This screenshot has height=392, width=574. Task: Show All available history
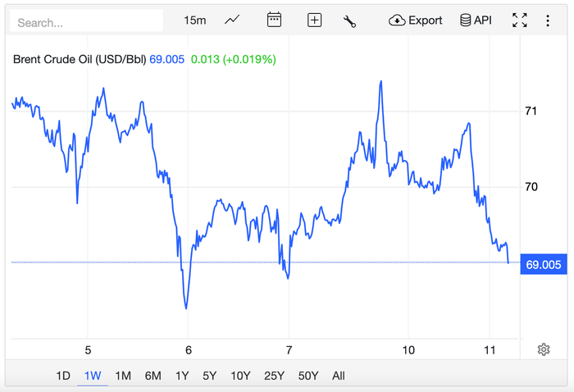tap(338, 376)
